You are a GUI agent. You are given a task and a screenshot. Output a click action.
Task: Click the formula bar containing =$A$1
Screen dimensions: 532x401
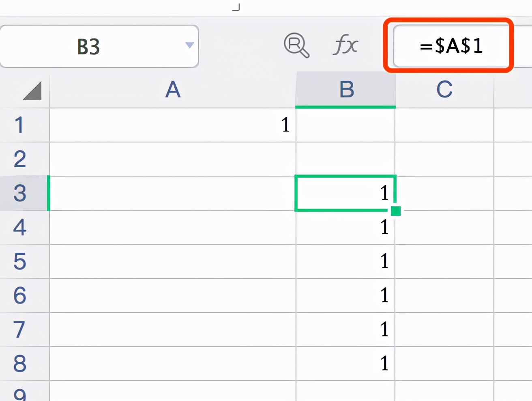(x=451, y=45)
